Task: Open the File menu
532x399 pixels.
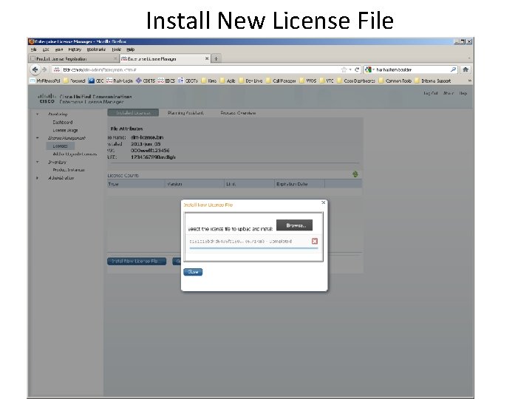Action: pos(33,50)
